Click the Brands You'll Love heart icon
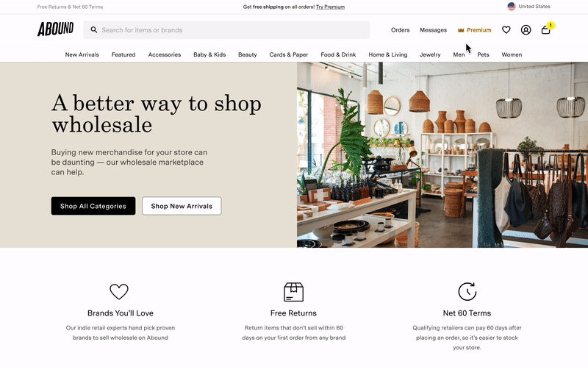The width and height of the screenshot is (588, 367). pos(119,291)
